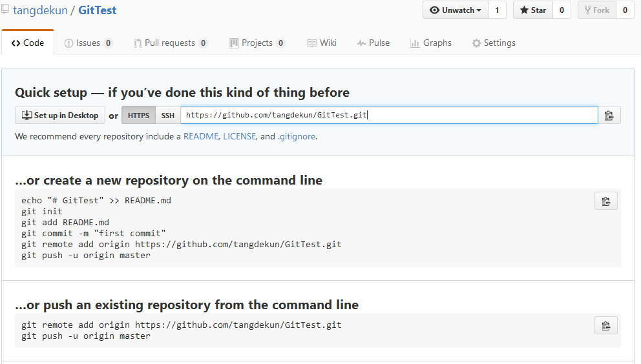641x364 pixels.
Task: Copy the repository URL to clipboard
Action: pos(609,116)
